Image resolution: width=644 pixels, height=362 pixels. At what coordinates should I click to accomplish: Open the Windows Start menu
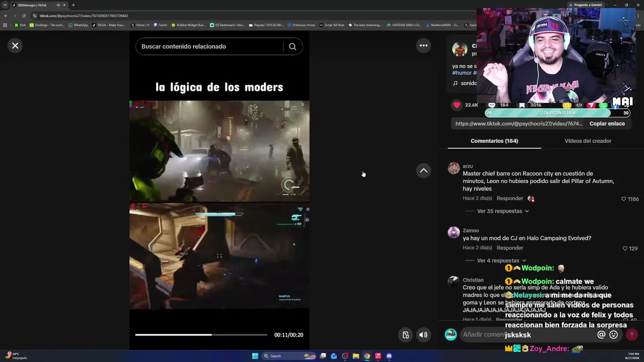coord(255,356)
